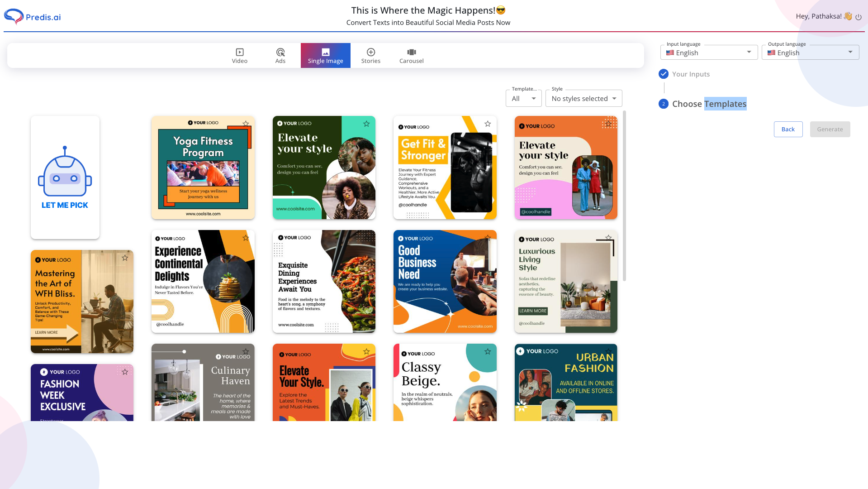
Task: Click the power logout icon
Action: coord(858,17)
